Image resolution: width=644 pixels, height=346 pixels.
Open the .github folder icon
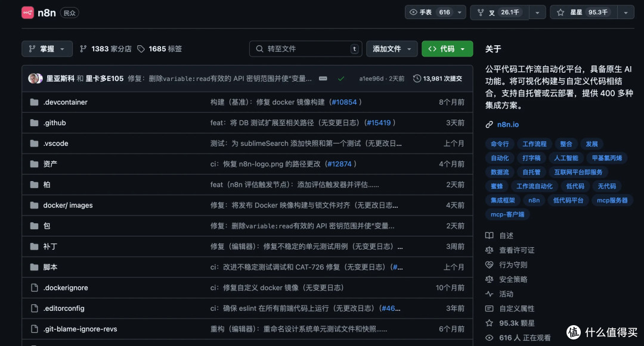coord(34,123)
